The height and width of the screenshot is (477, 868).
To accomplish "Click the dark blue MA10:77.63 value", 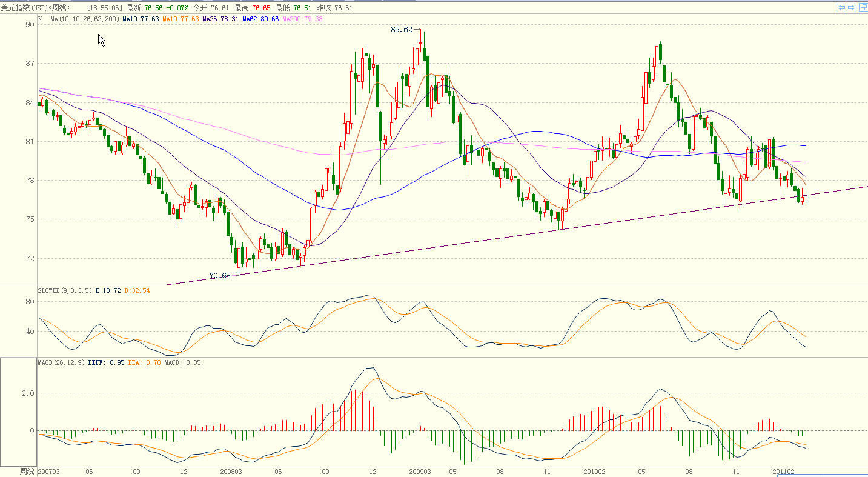I will point(141,19).
